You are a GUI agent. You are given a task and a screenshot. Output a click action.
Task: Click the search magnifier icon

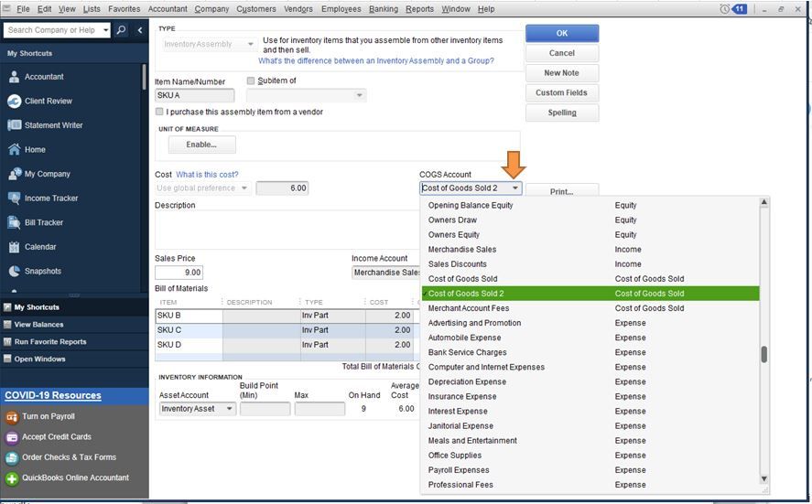[x=121, y=30]
